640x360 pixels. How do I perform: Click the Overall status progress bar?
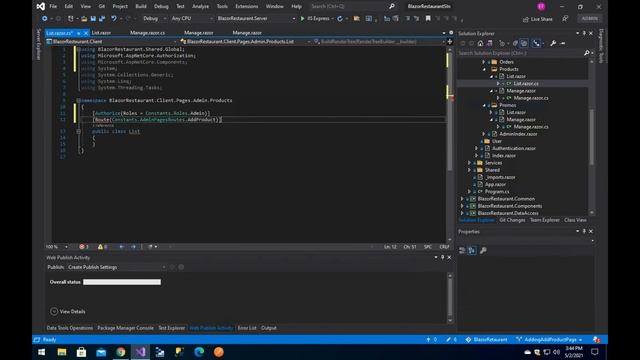pos(122,282)
